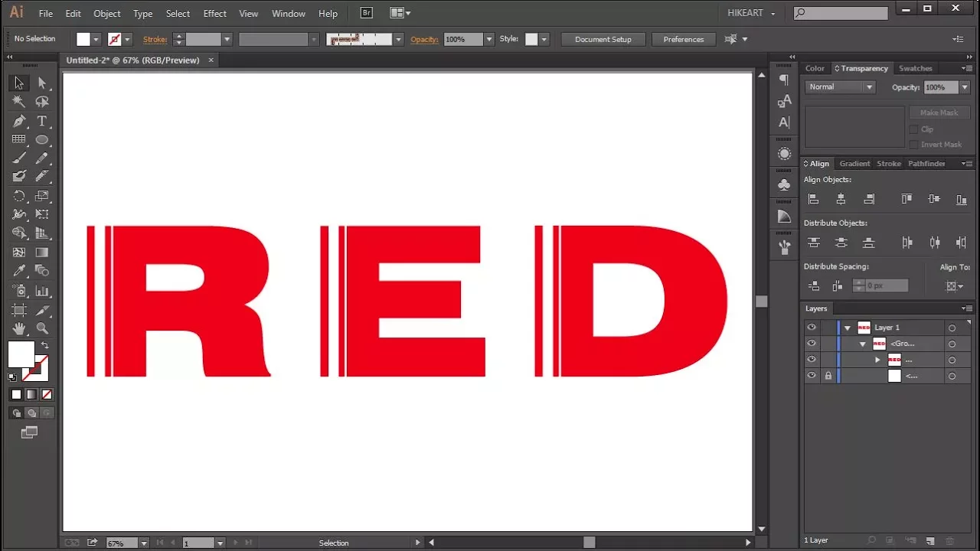Click Horizontal Align Center icon

click(x=841, y=199)
